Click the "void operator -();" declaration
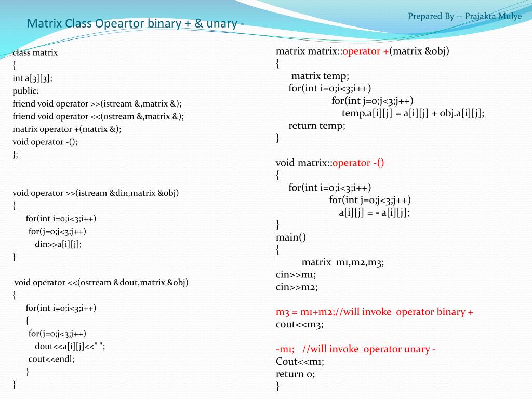 coord(45,142)
